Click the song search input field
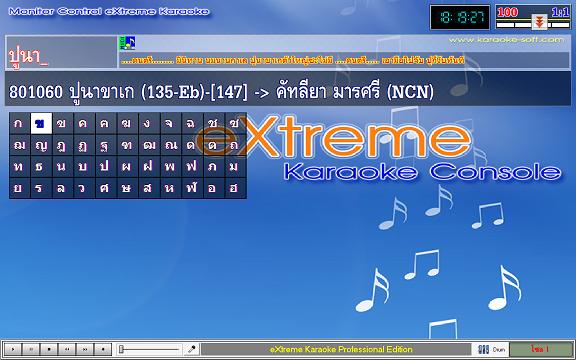Image resolution: width=576 pixels, height=360 pixels. 61,52
